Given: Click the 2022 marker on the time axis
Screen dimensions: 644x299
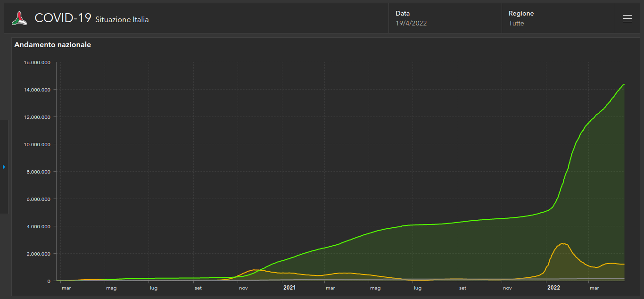Looking at the screenshot, I should [553, 287].
